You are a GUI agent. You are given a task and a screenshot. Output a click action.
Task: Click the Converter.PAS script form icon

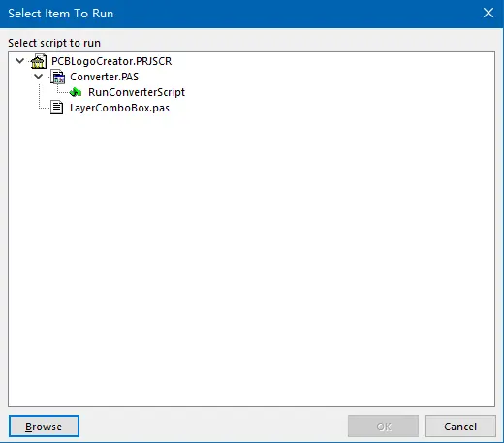click(57, 77)
